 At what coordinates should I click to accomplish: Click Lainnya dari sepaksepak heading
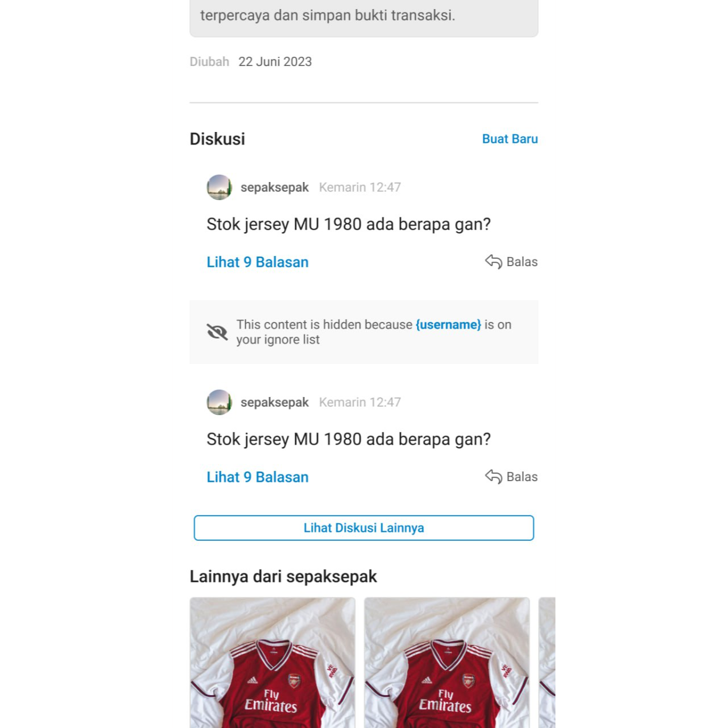[x=283, y=577]
